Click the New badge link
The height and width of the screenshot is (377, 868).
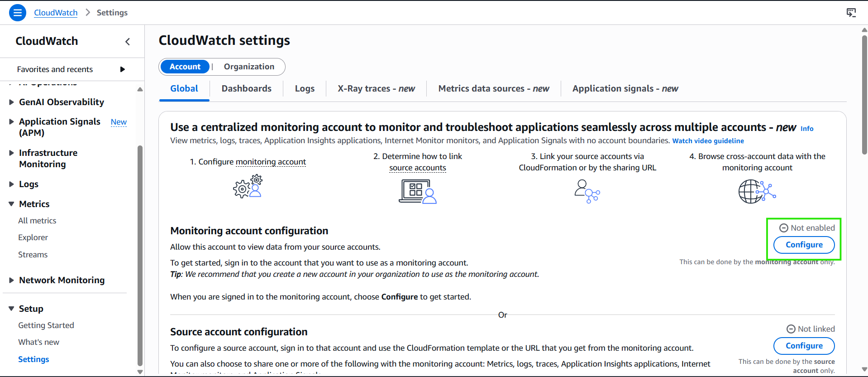[119, 122]
